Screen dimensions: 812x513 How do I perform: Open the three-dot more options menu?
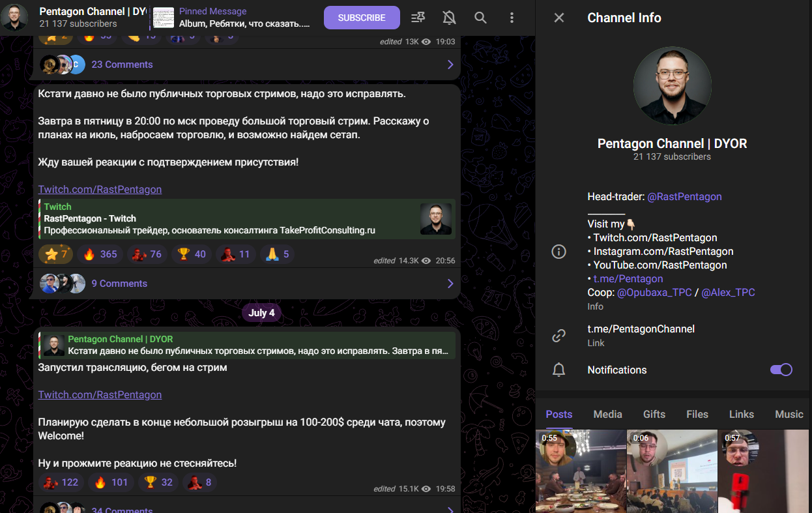pyautogui.click(x=512, y=18)
